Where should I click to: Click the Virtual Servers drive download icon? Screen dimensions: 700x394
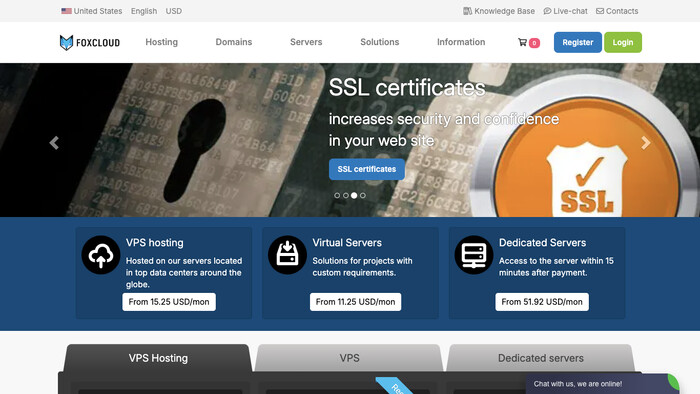pyautogui.click(x=287, y=255)
